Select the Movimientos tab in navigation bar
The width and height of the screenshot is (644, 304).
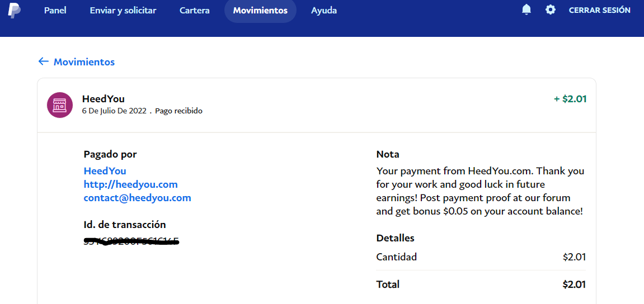[260, 11]
